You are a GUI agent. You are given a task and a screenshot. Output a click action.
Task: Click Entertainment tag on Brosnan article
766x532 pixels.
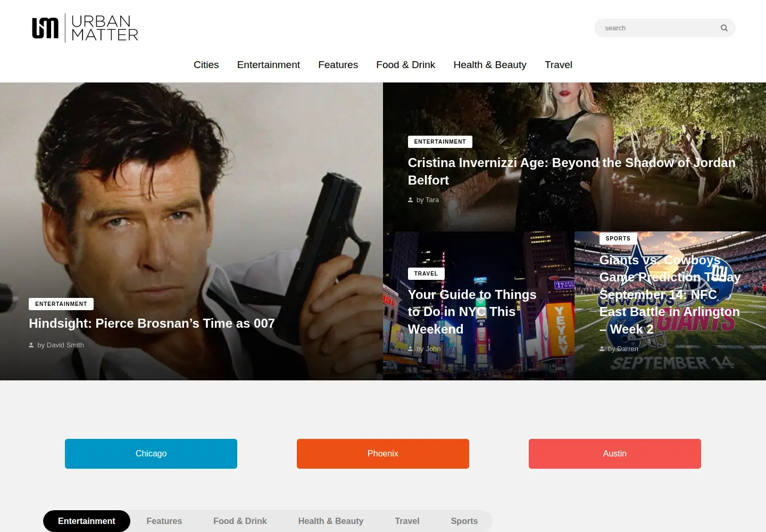point(61,304)
